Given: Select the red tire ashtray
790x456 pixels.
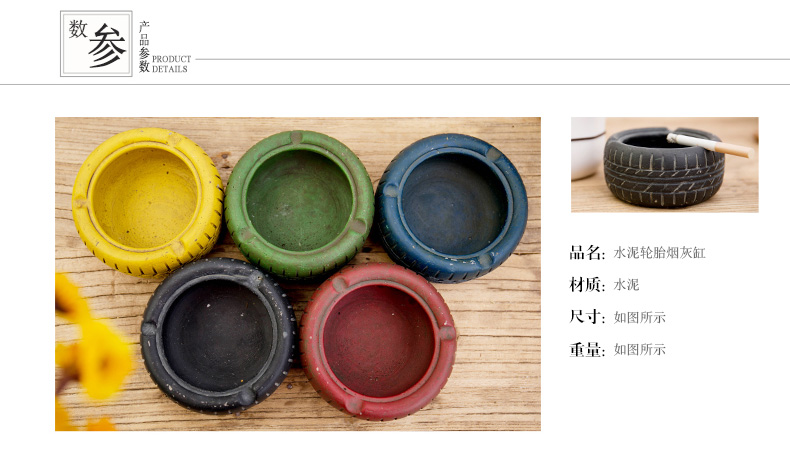Looking at the screenshot, I should pos(378,341).
